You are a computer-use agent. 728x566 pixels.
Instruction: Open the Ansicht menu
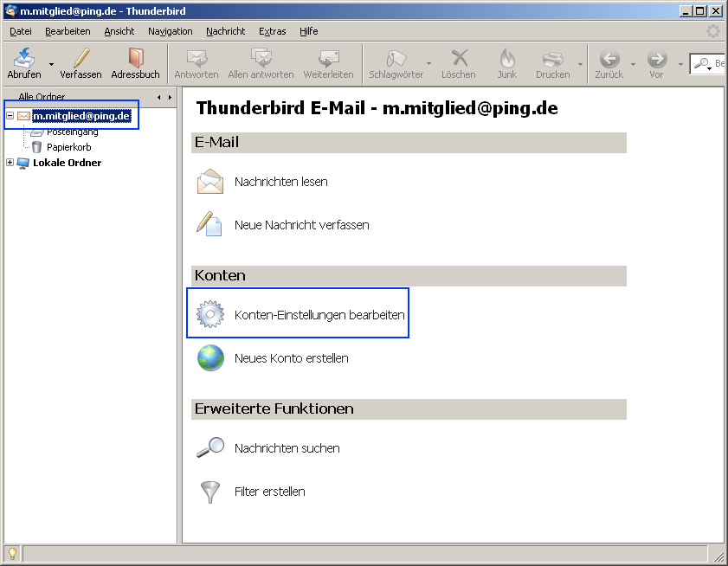tap(119, 31)
